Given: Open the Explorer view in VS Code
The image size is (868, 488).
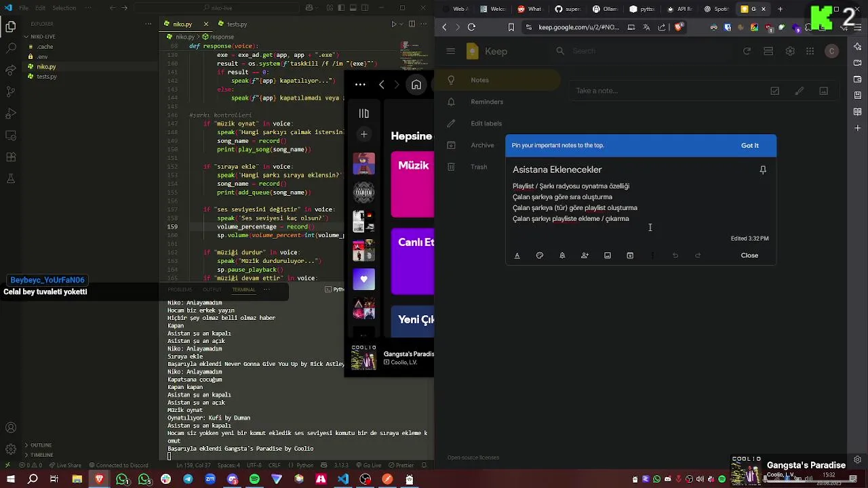Looking at the screenshot, I should [x=11, y=27].
